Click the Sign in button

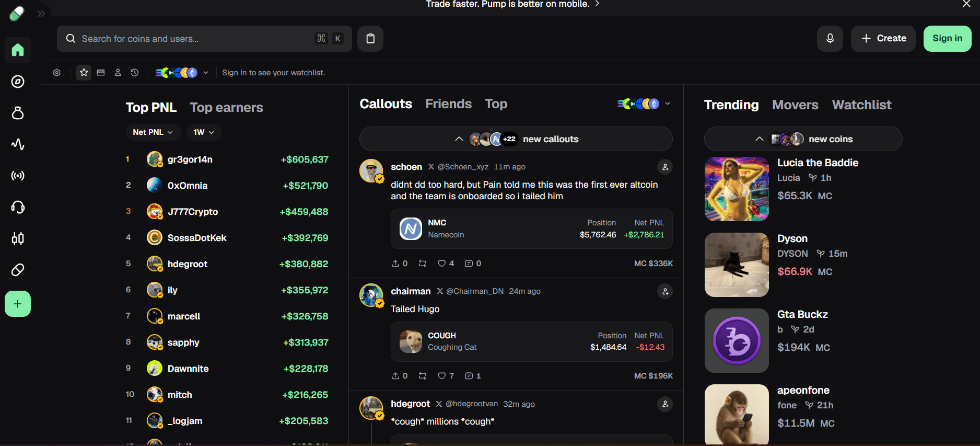click(947, 39)
